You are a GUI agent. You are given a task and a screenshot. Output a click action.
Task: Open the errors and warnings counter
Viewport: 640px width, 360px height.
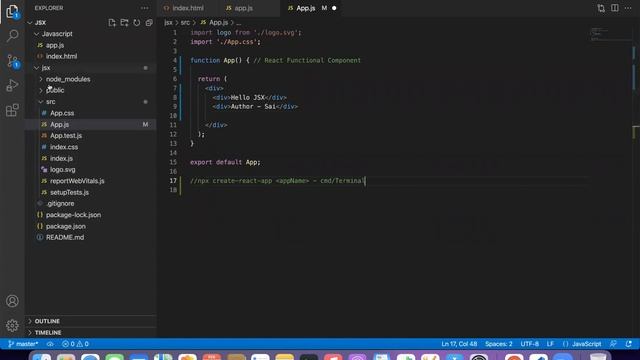click(76, 344)
